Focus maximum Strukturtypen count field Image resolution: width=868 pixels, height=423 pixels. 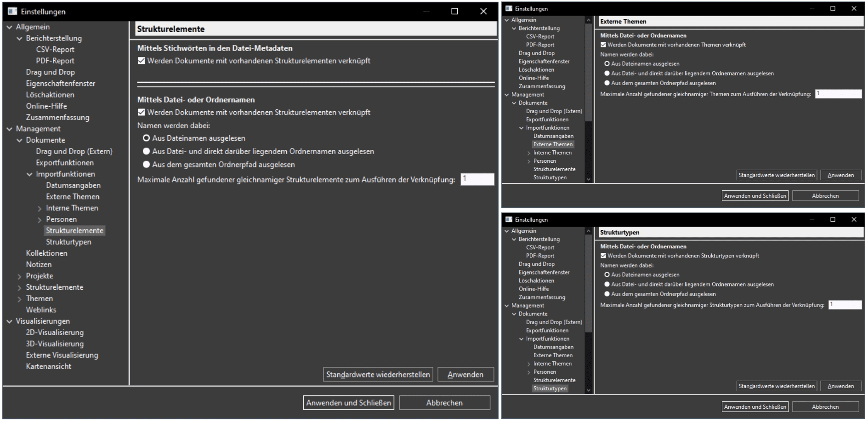[x=845, y=305]
